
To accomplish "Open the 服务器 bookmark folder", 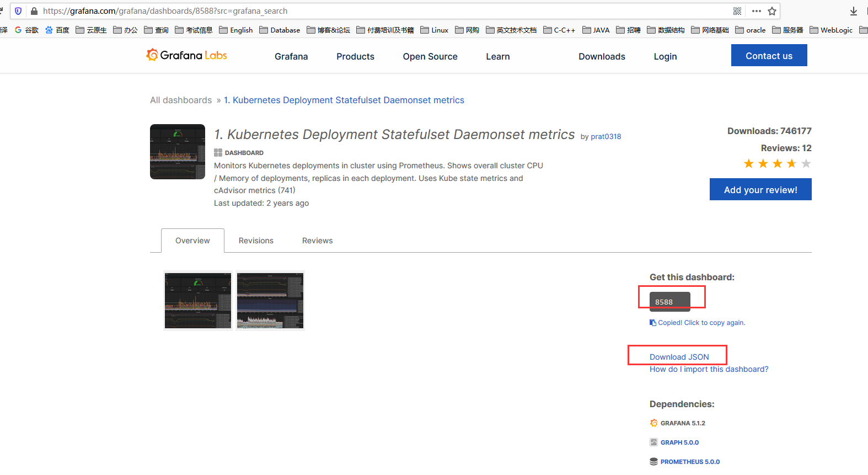I will (787, 30).
